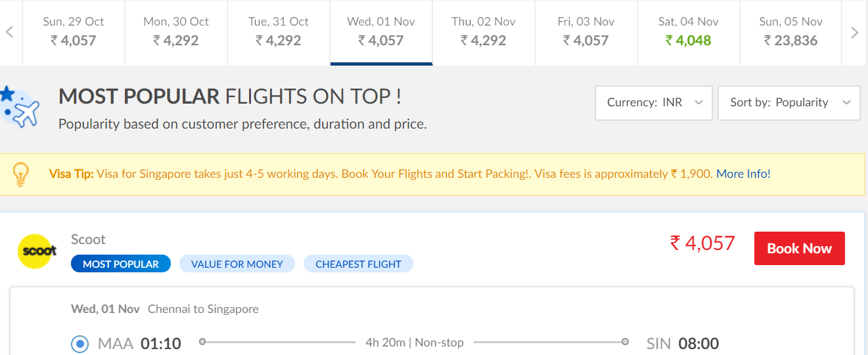
Task: Select the Fri, 03 Nov date tab
Action: [x=586, y=31]
